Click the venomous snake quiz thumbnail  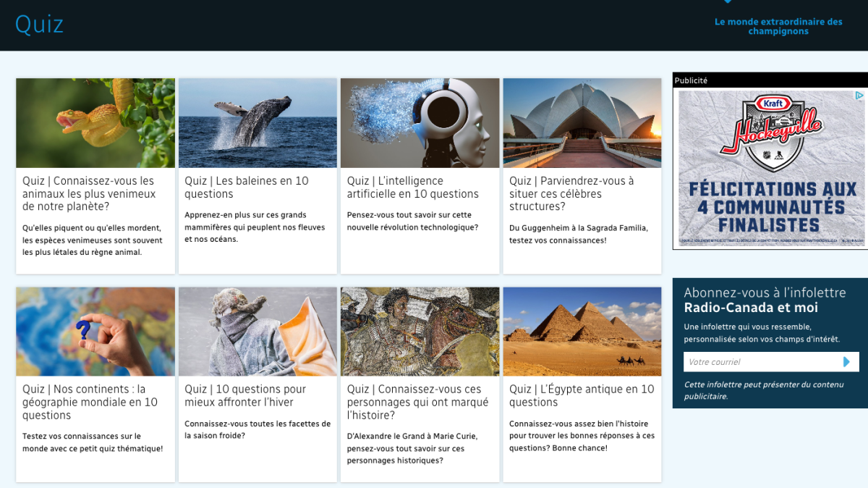(x=95, y=123)
